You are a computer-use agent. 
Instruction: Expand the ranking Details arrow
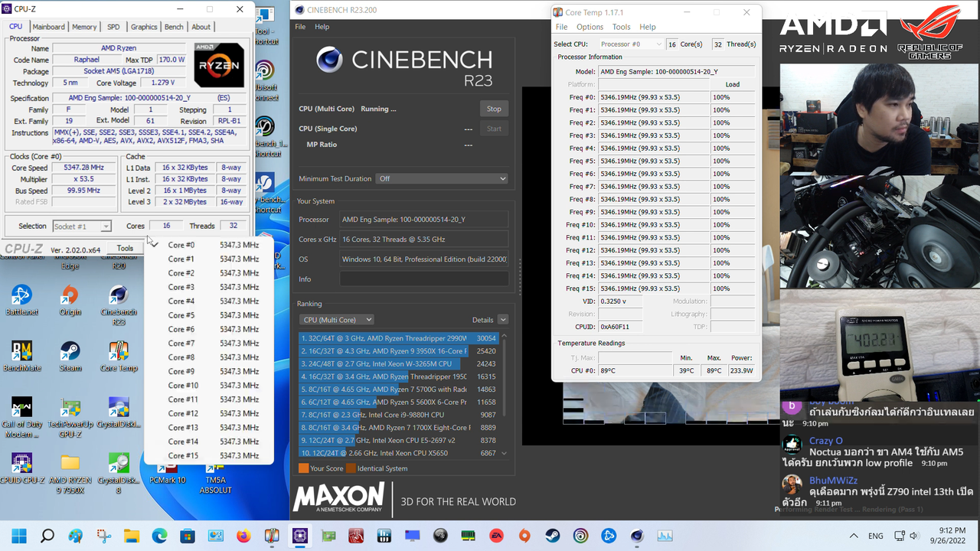pyautogui.click(x=502, y=320)
